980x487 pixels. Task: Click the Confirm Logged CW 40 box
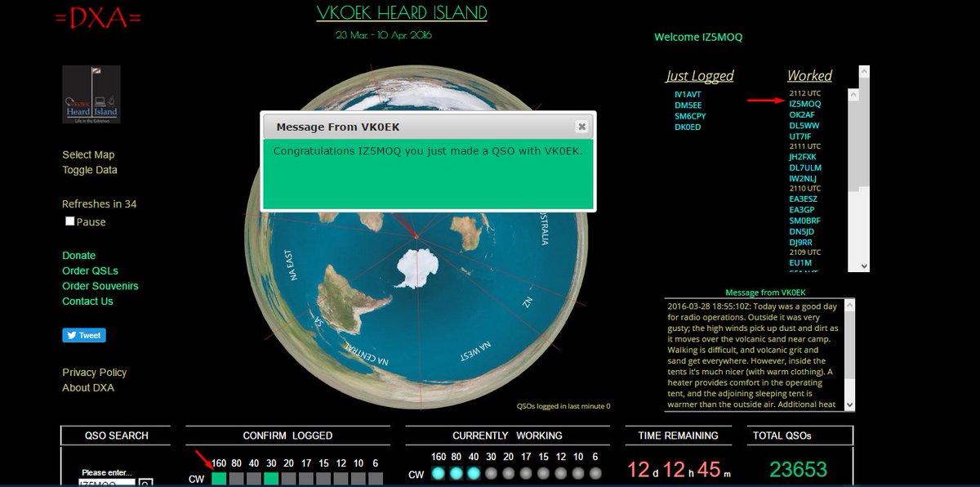coord(254,479)
